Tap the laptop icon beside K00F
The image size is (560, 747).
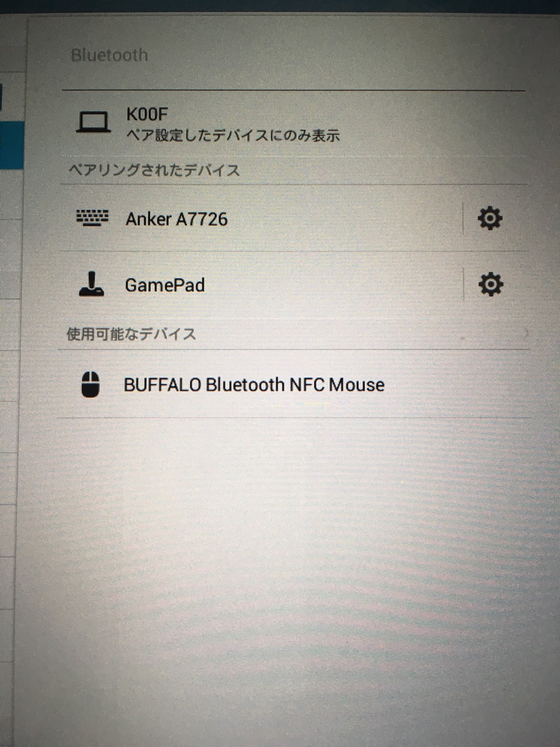[94, 122]
